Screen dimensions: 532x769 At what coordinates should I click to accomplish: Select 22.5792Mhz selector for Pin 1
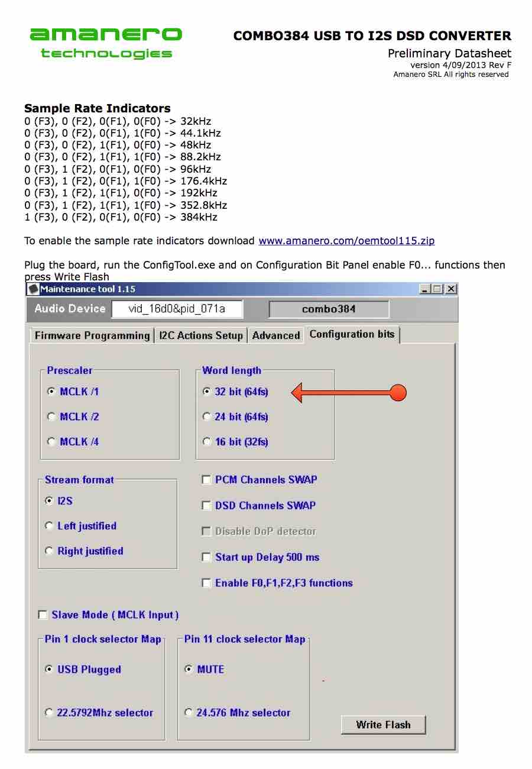click(99, 712)
